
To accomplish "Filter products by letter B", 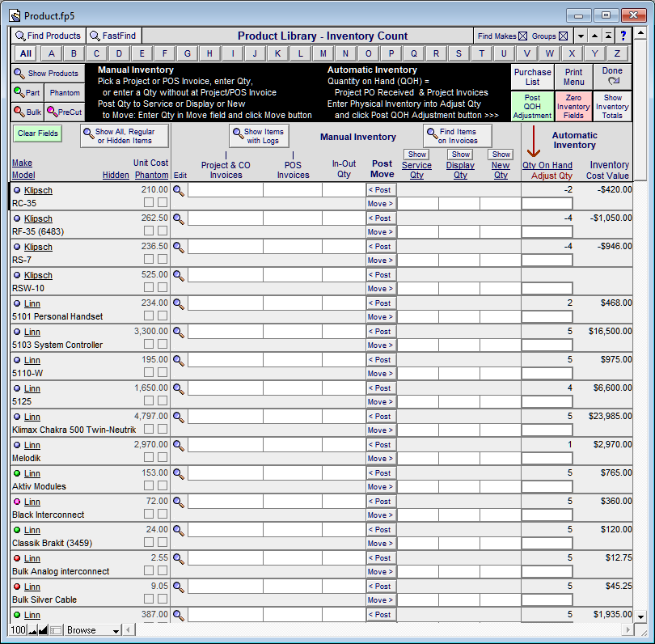I will coord(74,53).
